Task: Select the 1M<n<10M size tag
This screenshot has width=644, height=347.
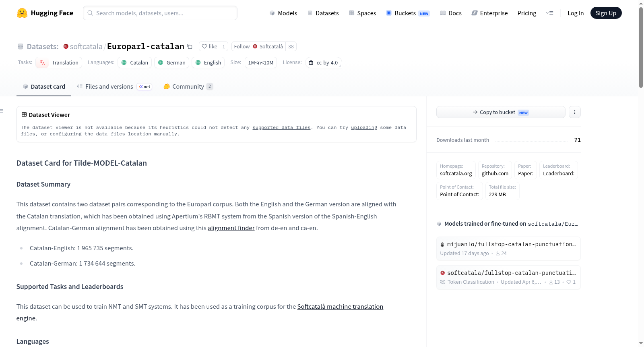Action: [x=260, y=62]
